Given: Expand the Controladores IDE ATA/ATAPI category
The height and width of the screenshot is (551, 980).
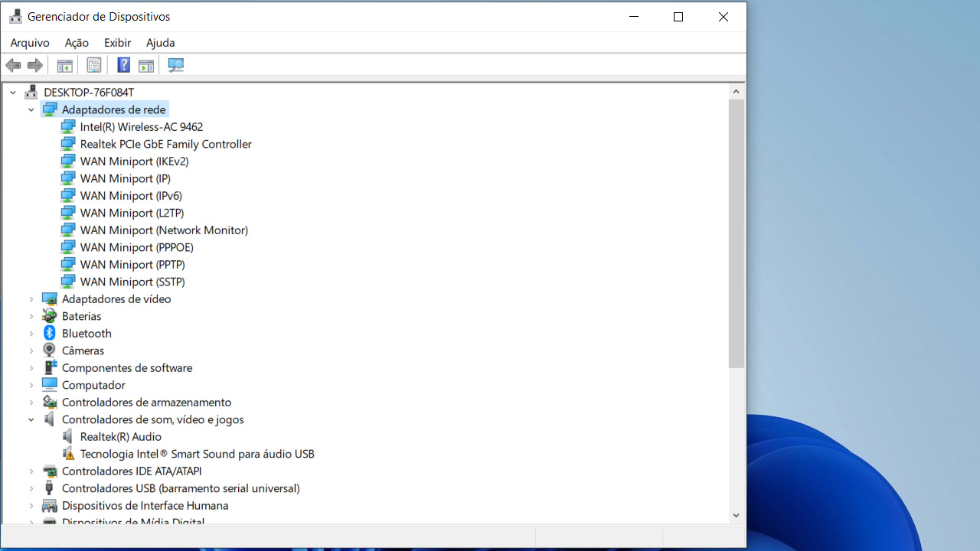Looking at the screenshot, I should [31, 471].
